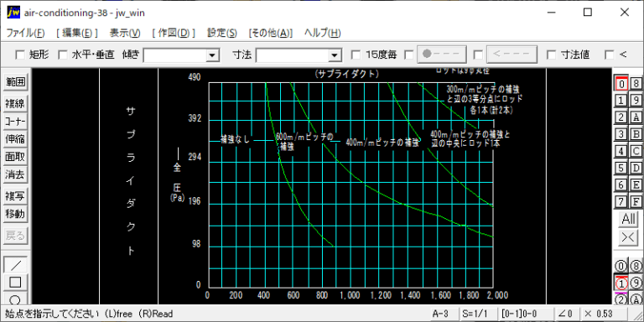
Task: Toggle checkbox beside the ●--- button
Action: click(x=409, y=55)
